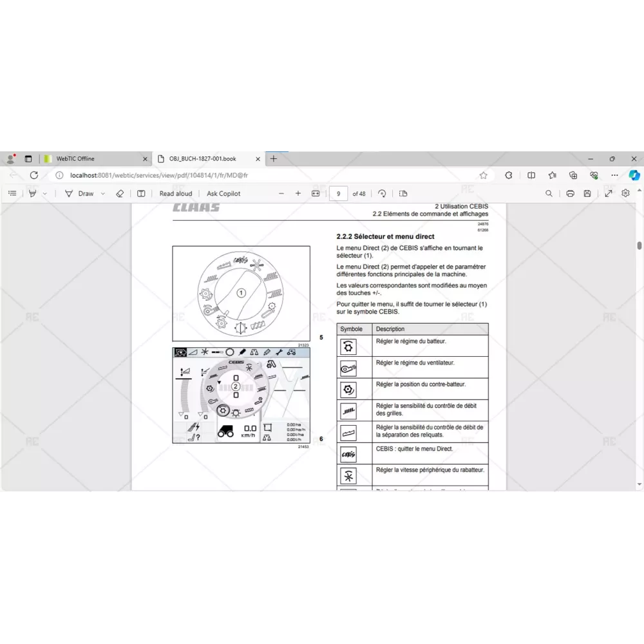The image size is (644, 644).
Task: Open PDF viewer settings gear
Action: point(625,193)
